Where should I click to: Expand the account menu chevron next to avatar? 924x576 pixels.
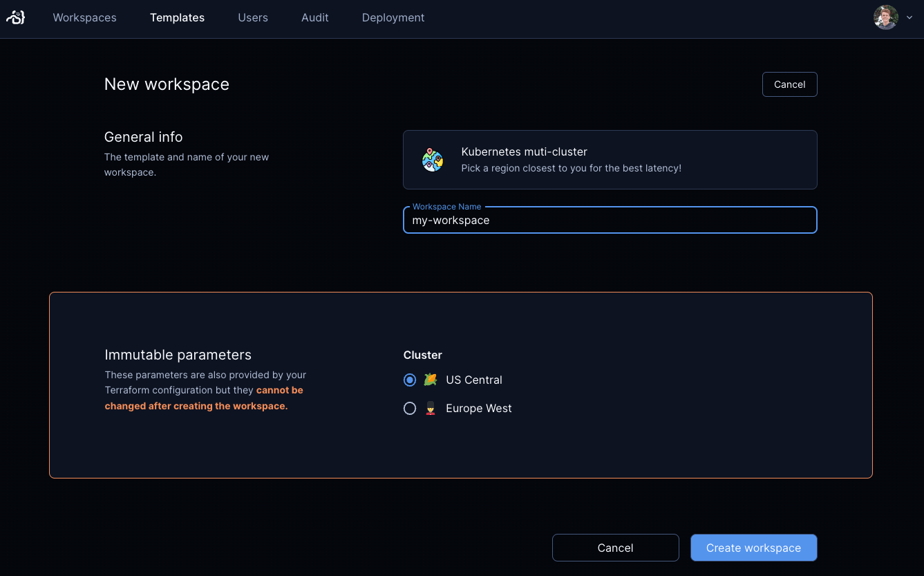coord(909,18)
